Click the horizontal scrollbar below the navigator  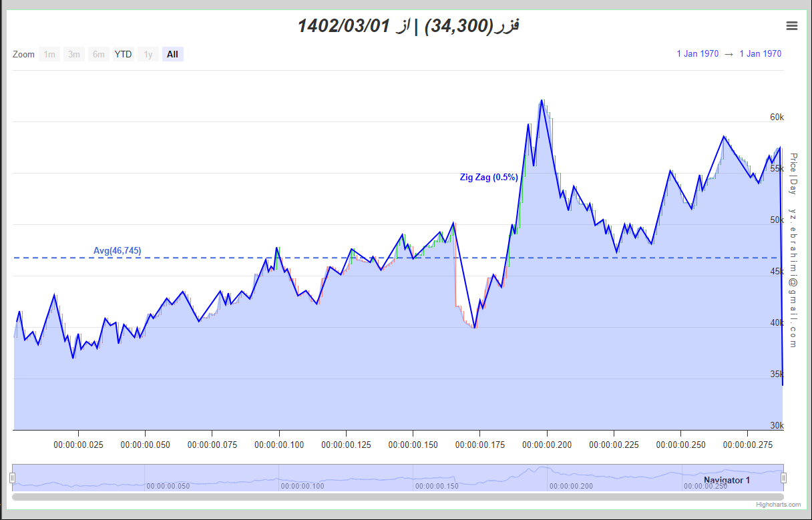[x=398, y=497]
